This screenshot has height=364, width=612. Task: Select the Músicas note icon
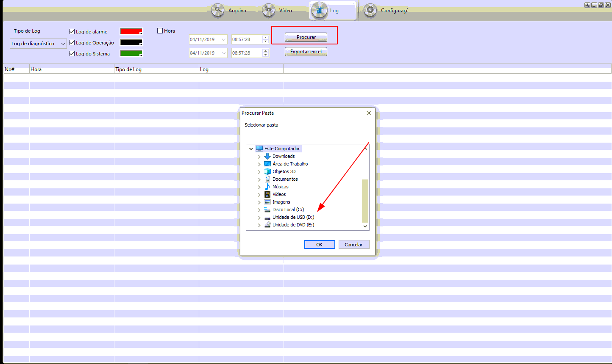pos(267,187)
